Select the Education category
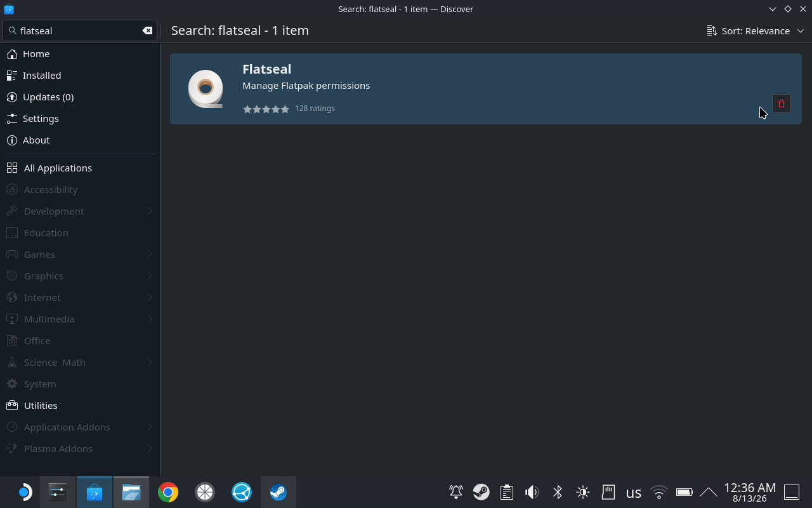Screen dimensions: 812x508 pos(80,233)
